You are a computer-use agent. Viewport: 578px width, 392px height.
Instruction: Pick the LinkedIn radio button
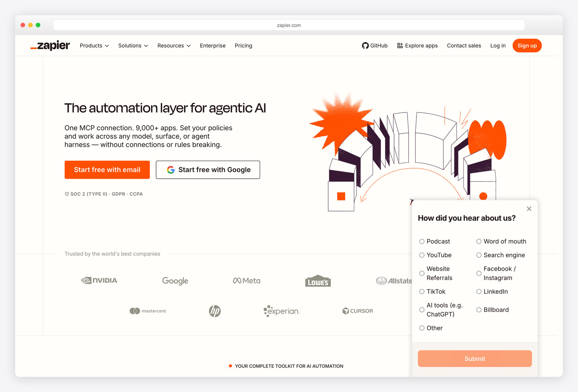479,292
